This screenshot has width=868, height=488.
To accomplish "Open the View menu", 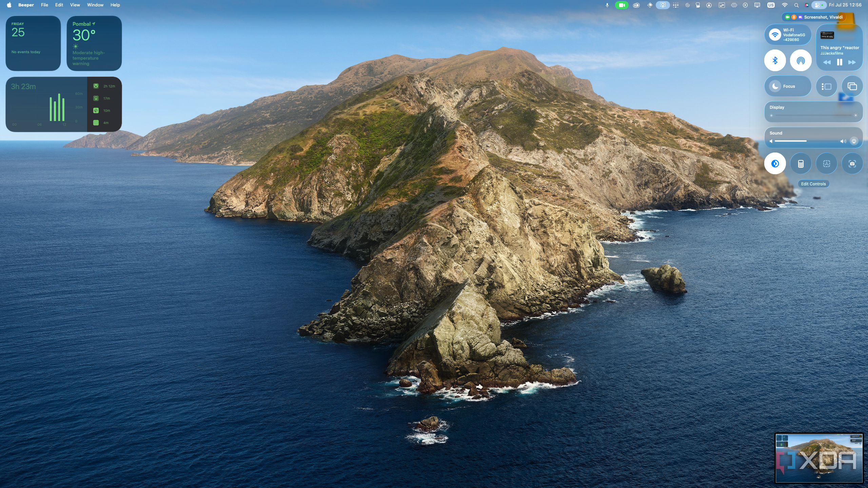I will point(75,5).
